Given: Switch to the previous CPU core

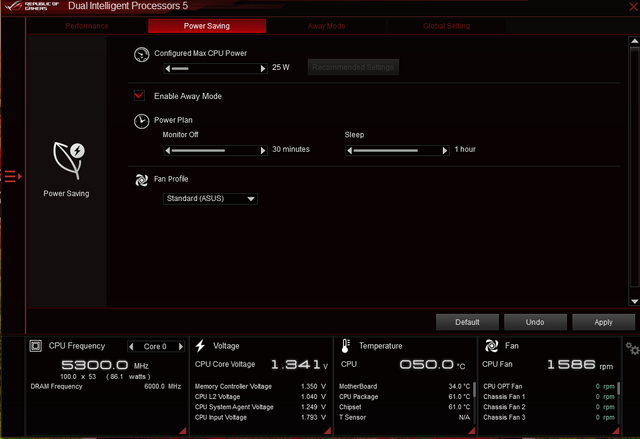Looking at the screenshot, I should tap(131, 346).
